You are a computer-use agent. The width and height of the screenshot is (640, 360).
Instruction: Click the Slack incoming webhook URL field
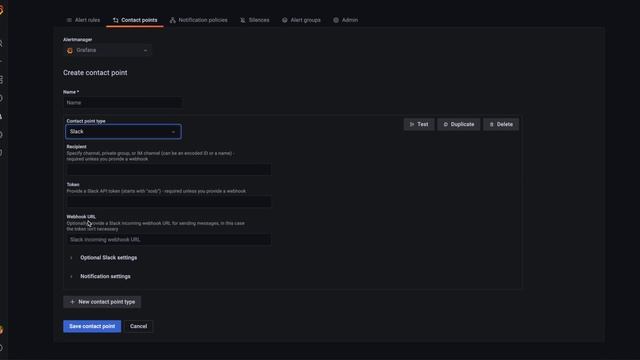tap(169, 240)
